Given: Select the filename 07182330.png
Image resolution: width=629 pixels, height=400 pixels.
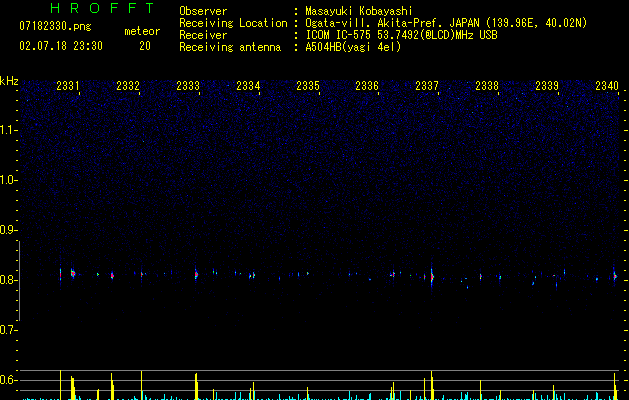Looking at the screenshot, I should coord(55,27).
